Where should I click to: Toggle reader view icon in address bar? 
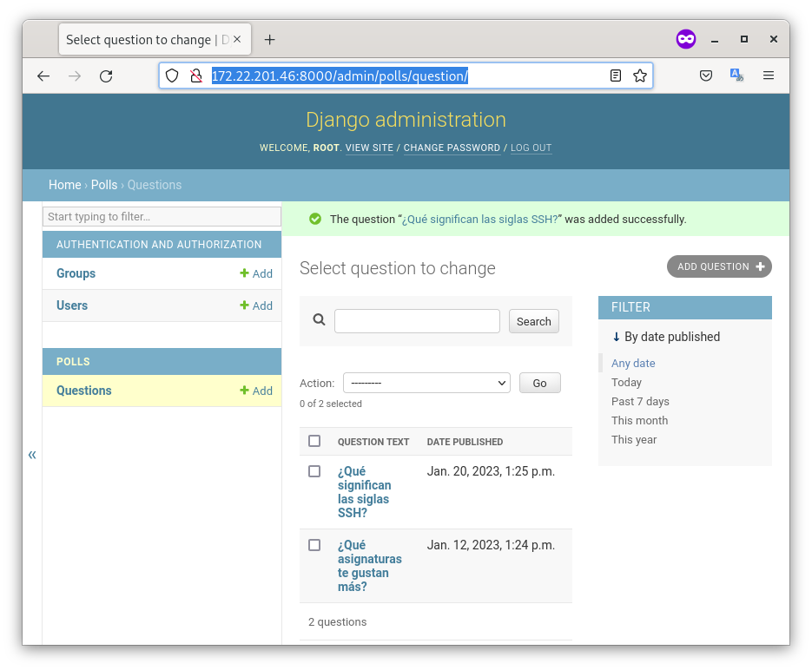[x=616, y=76]
